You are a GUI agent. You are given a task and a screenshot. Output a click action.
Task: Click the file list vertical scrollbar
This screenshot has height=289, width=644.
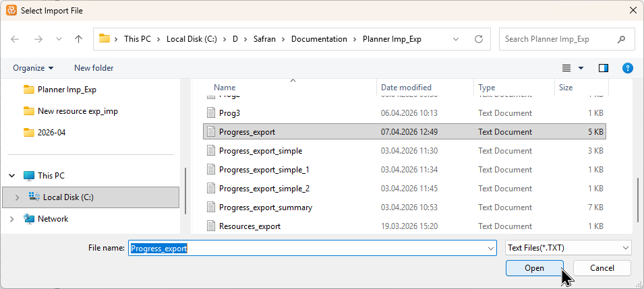pos(638,198)
